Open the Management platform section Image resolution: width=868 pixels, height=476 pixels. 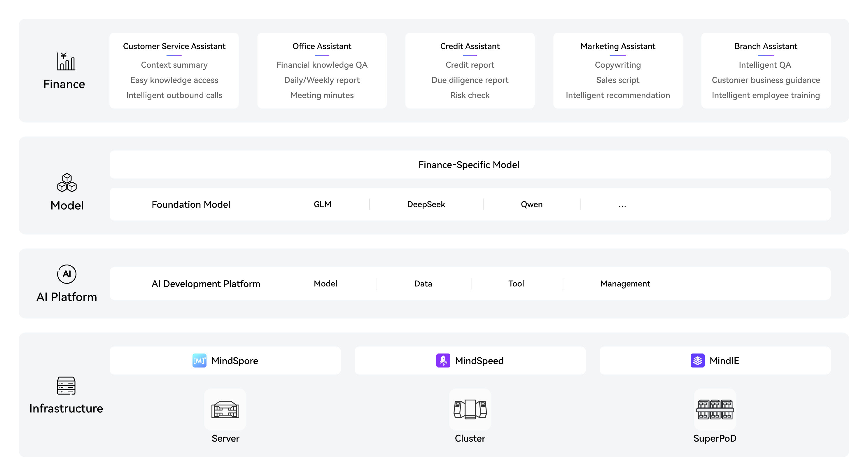(x=625, y=284)
